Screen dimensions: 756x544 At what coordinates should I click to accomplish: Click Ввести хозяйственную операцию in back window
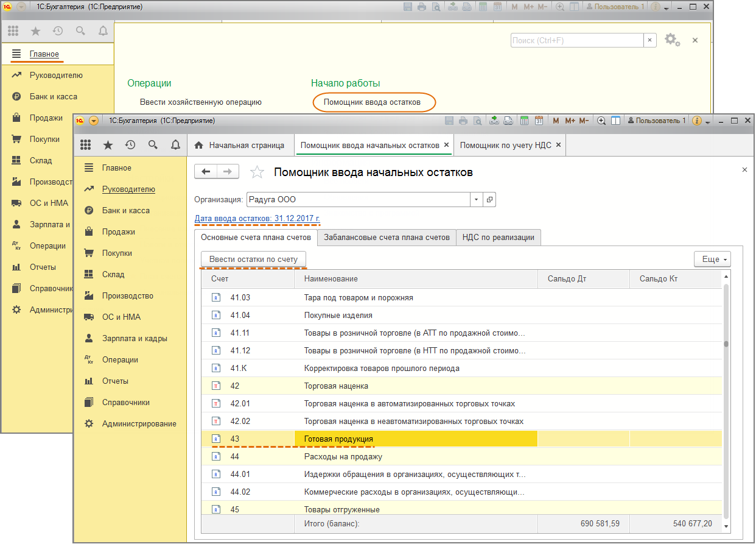click(201, 102)
